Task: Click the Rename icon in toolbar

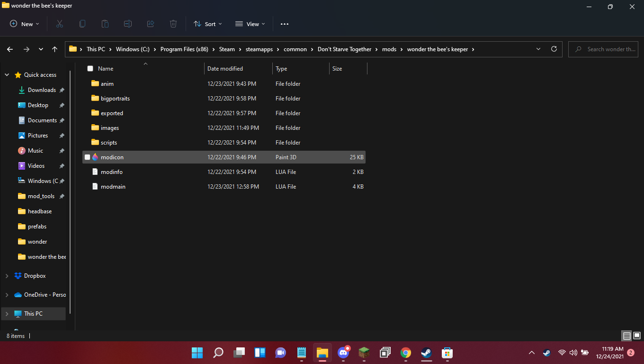Action: [128, 24]
